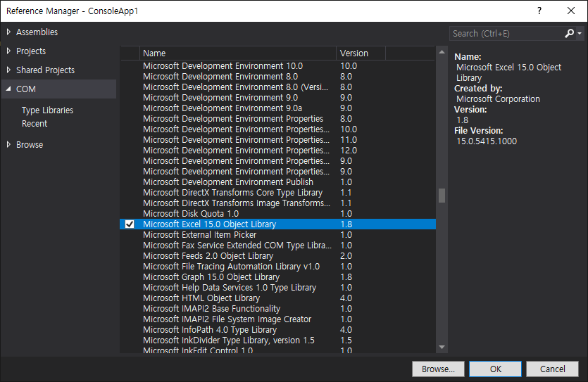Select Microsoft Fax Service Extended COM row

[x=277, y=246]
